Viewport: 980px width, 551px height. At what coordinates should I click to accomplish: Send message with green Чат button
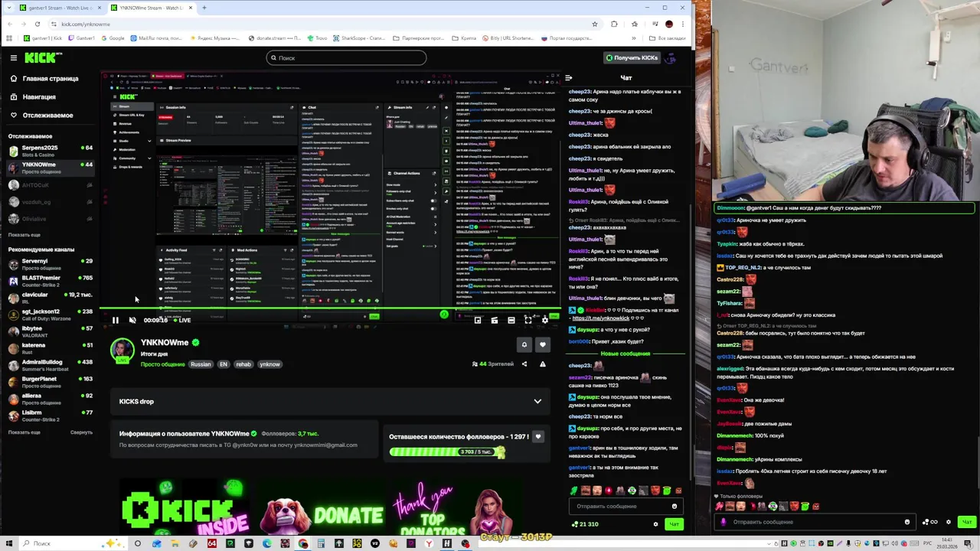click(673, 524)
